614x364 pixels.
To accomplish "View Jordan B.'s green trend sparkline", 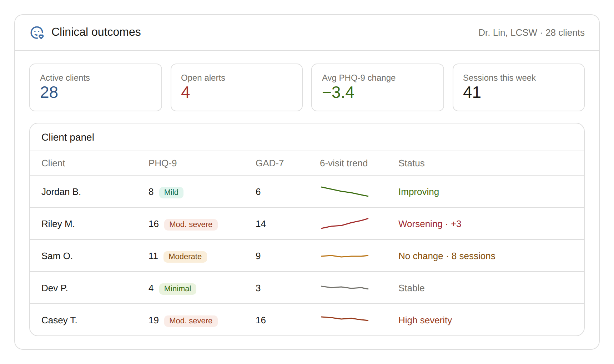I will tap(345, 192).
